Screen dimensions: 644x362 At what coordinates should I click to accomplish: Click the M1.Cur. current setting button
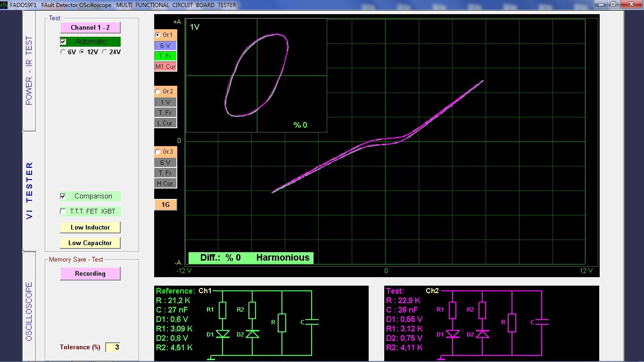pos(165,67)
